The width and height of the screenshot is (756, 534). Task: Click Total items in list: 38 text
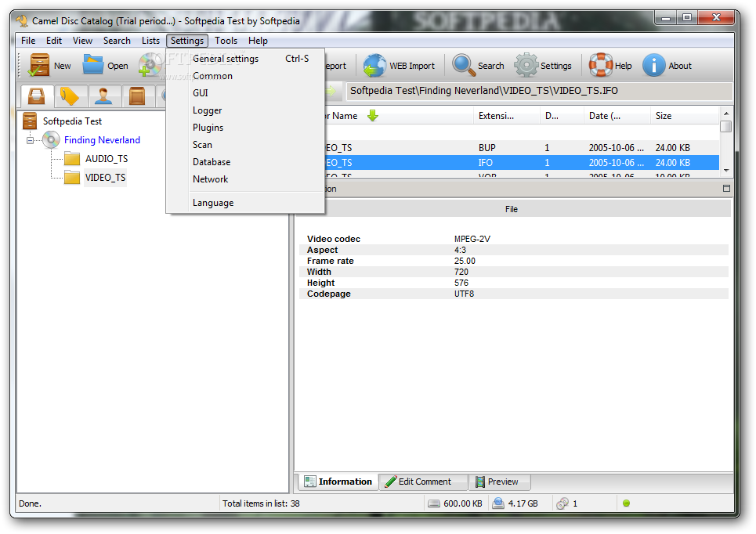261,503
